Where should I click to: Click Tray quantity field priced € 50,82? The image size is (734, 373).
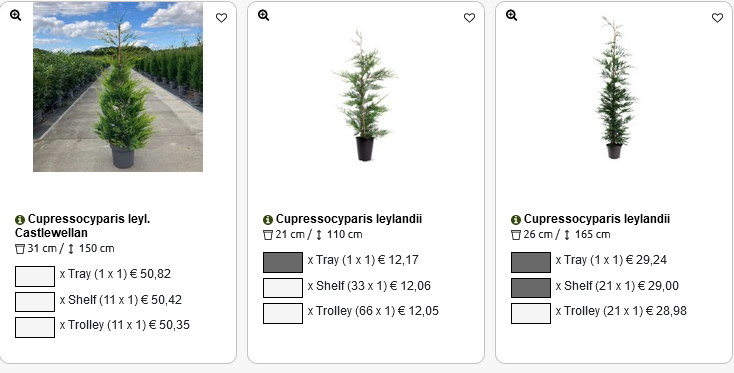point(35,276)
